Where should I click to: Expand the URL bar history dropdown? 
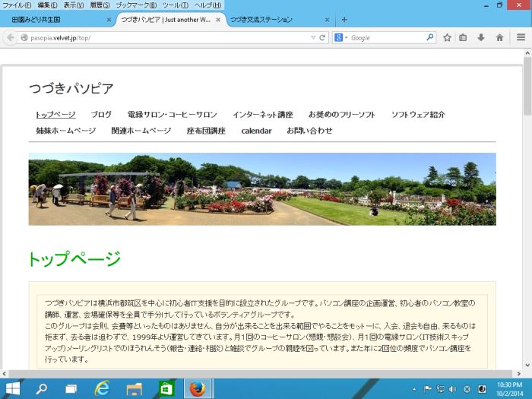pyautogui.click(x=313, y=37)
